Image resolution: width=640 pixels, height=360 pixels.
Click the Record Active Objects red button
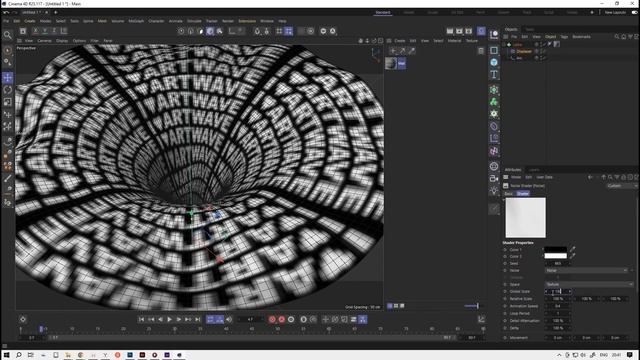[272, 319]
